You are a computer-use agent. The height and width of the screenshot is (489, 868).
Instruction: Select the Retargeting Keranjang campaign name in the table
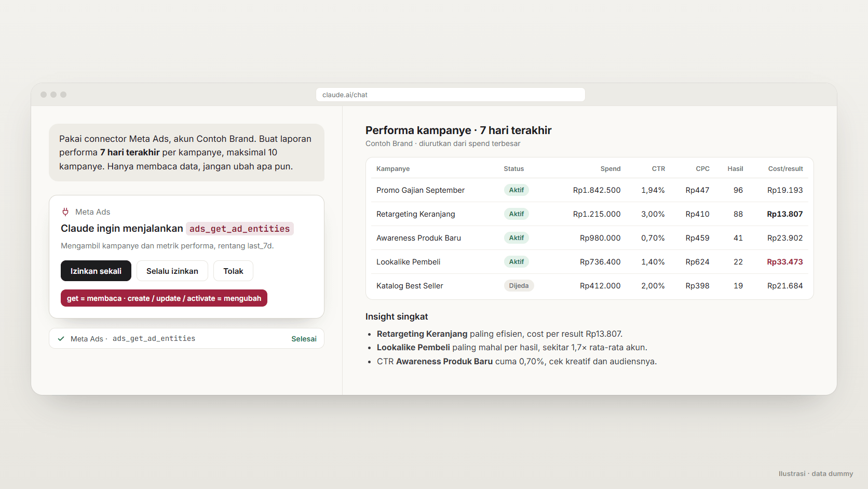(416, 214)
